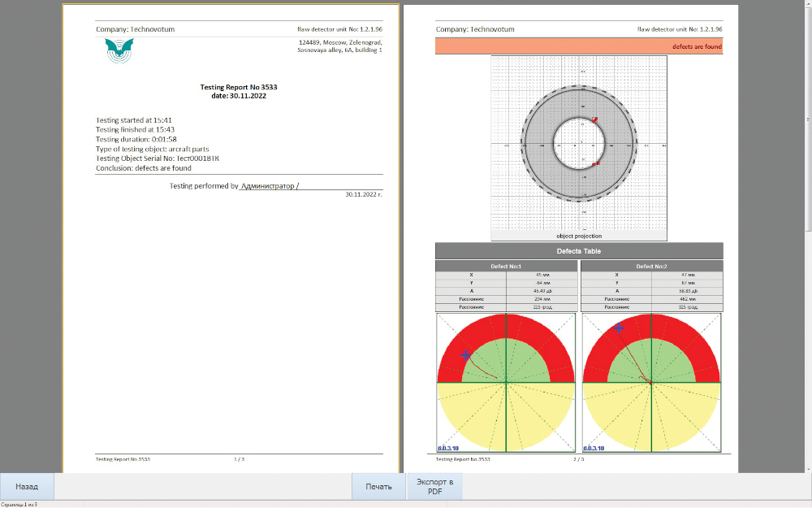Click the 'object projection' caption

click(579, 236)
